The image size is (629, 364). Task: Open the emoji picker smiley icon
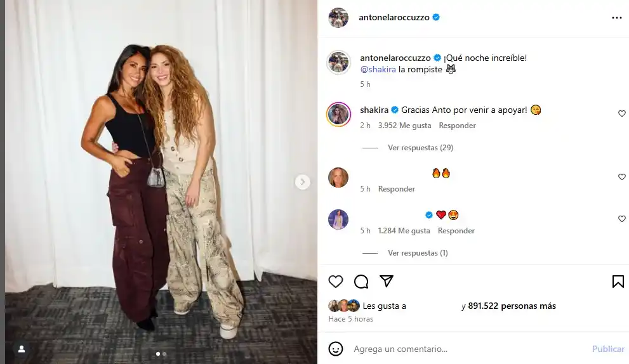click(x=336, y=349)
